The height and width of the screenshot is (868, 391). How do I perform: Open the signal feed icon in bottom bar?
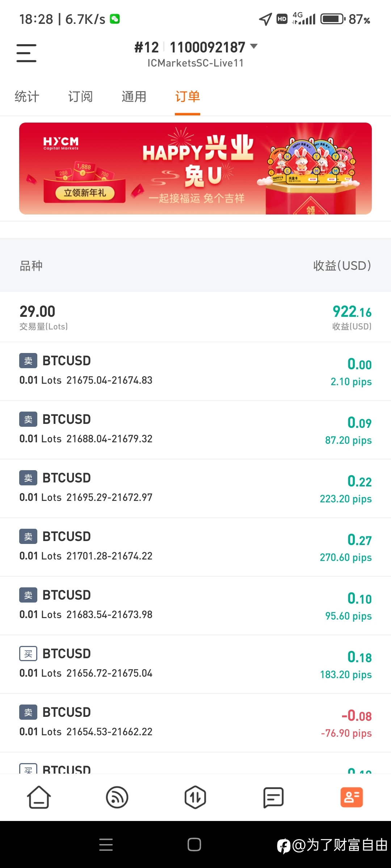point(117,797)
